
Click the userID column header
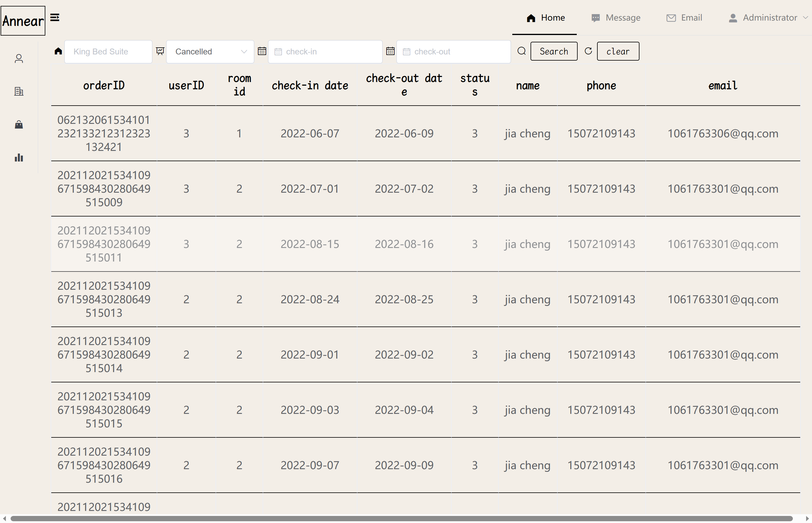click(x=186, y=85)
